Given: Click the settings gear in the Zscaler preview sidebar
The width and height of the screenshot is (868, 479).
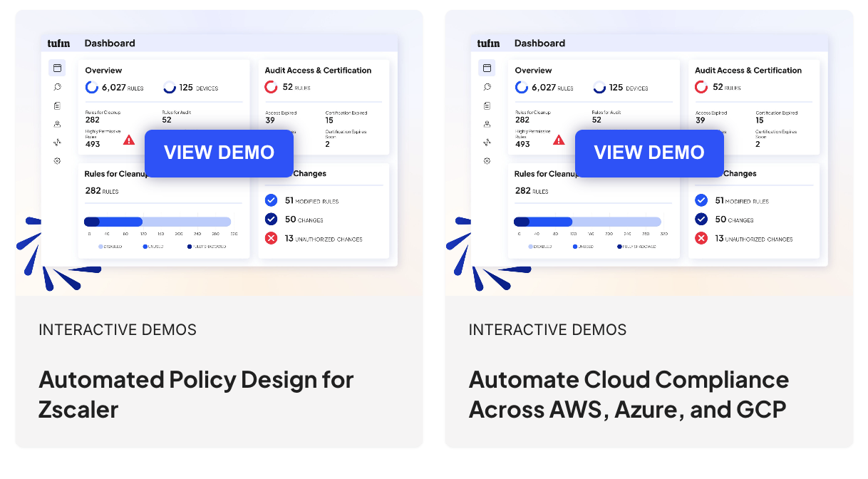Looking at the screenshot, I should [57, 161].
